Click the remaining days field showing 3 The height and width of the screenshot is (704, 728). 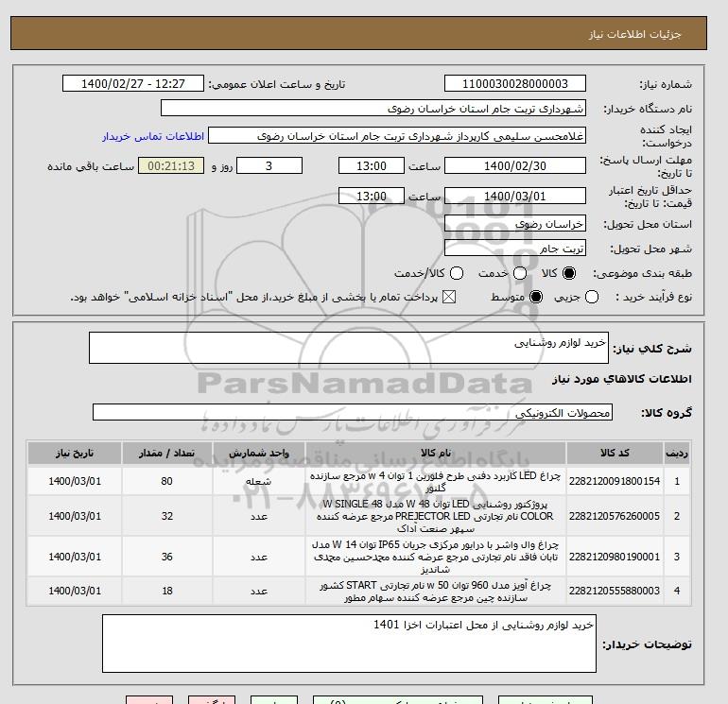point(269,165)
